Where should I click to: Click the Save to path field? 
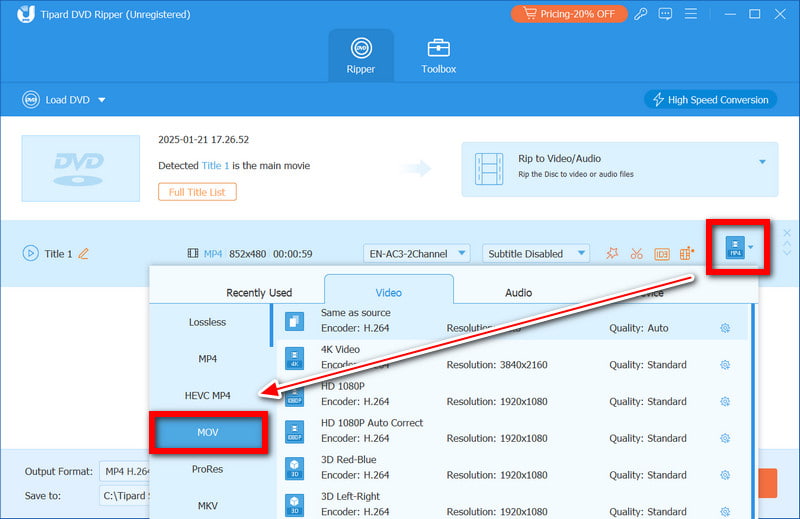(124, 496)
